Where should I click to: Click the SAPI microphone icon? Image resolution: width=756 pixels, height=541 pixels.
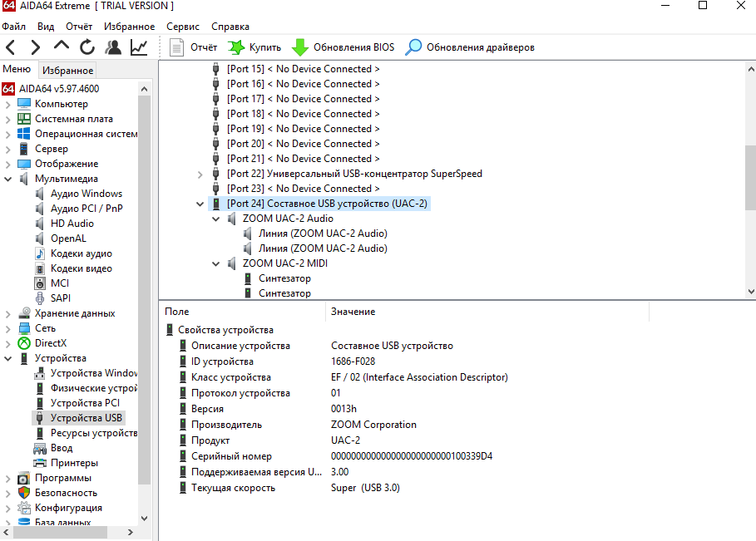[x=40, y=298]
